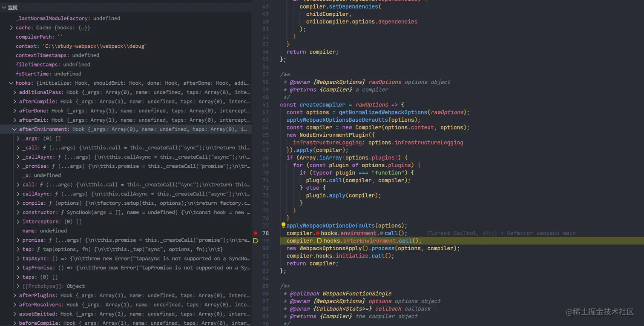
Task: Expand beforeCompile hook entry
Action: (x=15, y=323)
